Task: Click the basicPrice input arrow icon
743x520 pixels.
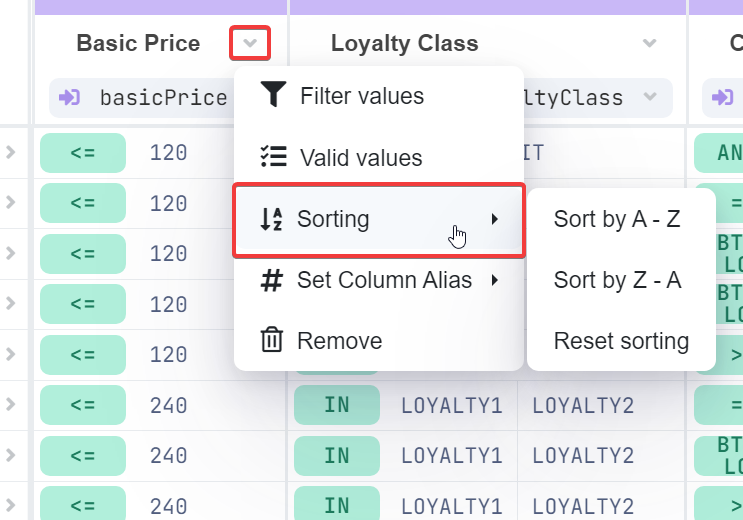Action: point(70,98)
